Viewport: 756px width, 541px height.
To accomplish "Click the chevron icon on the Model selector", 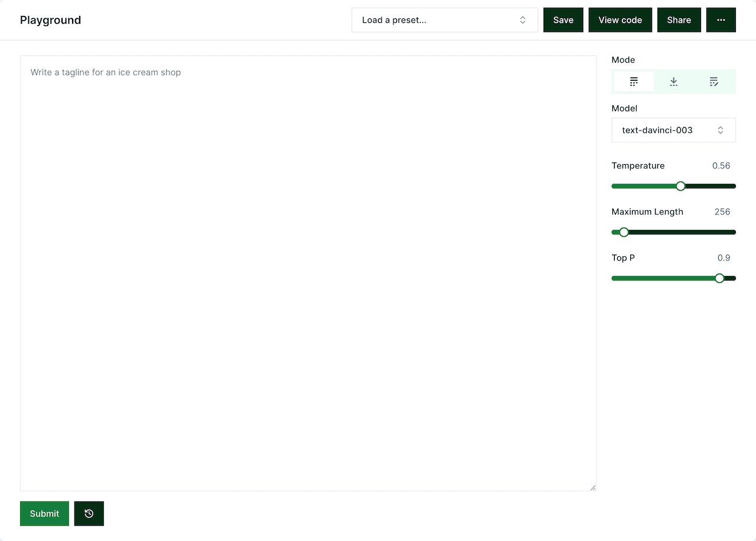I will point(721,130).
